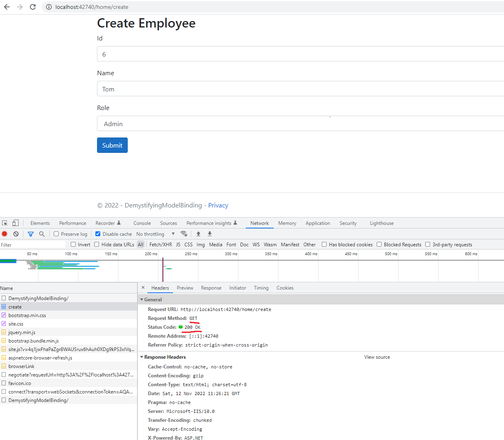Toggle the device toolbar icon

[15, 223]
